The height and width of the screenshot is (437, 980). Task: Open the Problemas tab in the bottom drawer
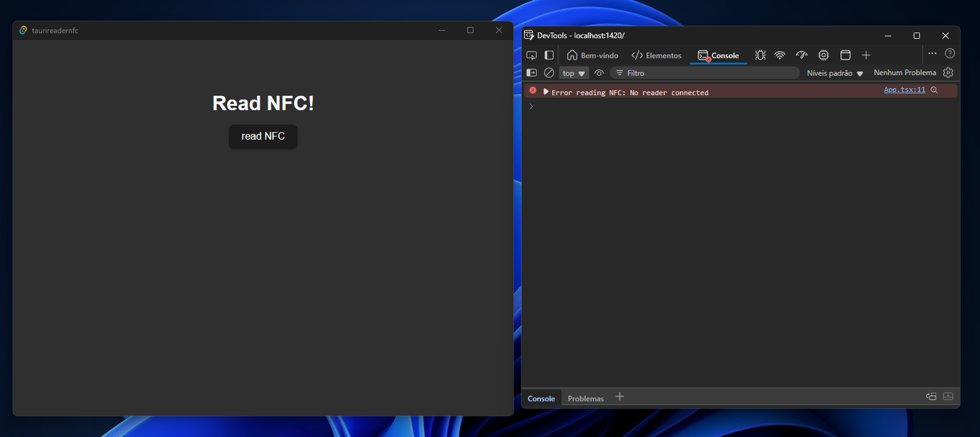coord(586,398)
